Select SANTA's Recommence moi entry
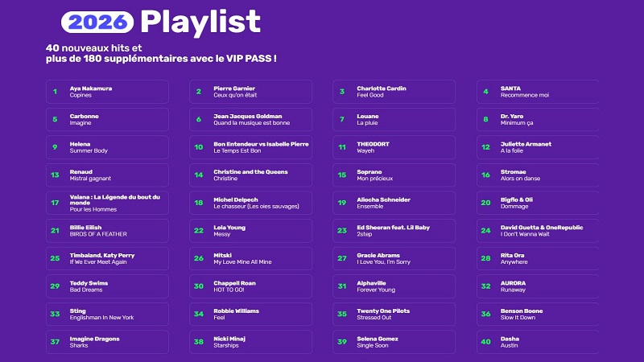This screenshot has width=644, height=362. point(538,92)
